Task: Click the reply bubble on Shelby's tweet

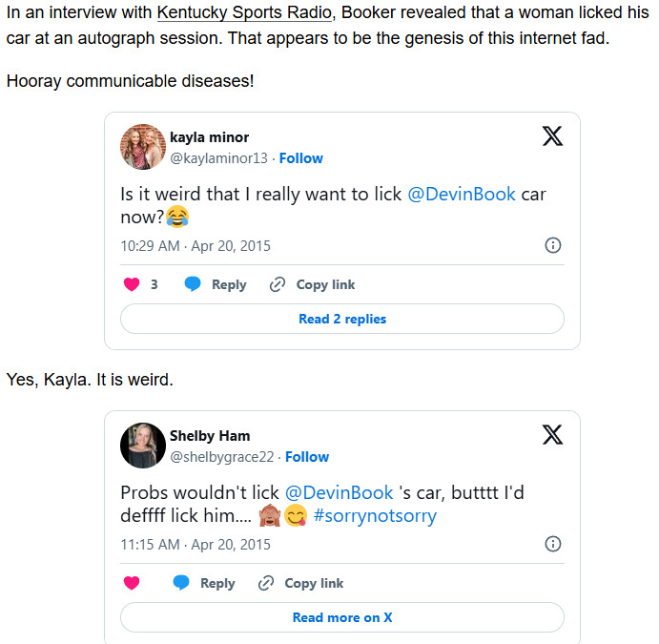Action: [x=181, y=583]
